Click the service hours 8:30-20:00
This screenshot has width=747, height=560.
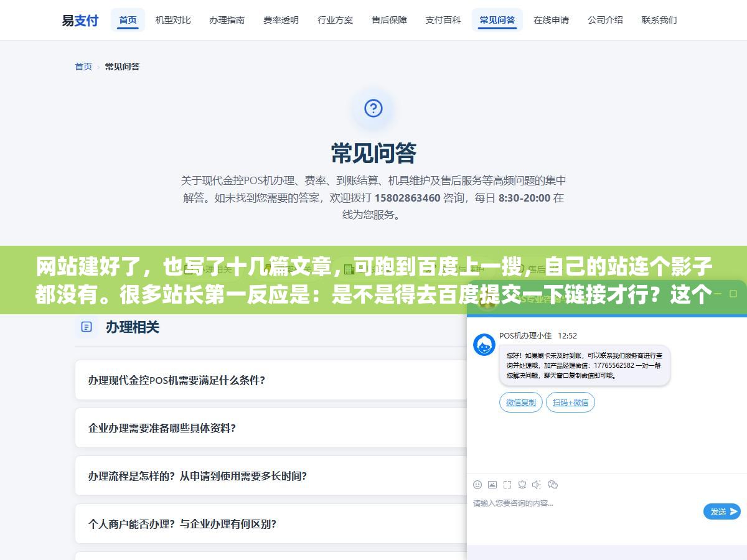tap(524, 198)
